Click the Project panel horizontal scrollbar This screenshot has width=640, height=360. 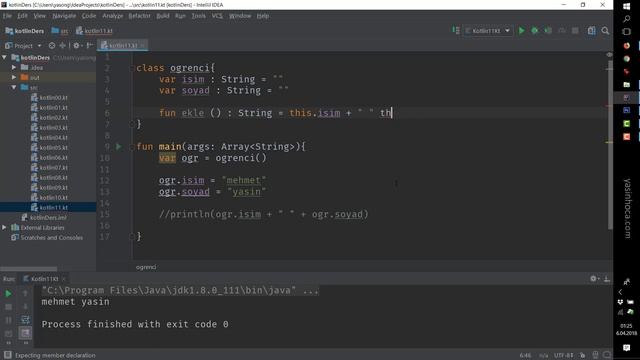coord(29,269)
